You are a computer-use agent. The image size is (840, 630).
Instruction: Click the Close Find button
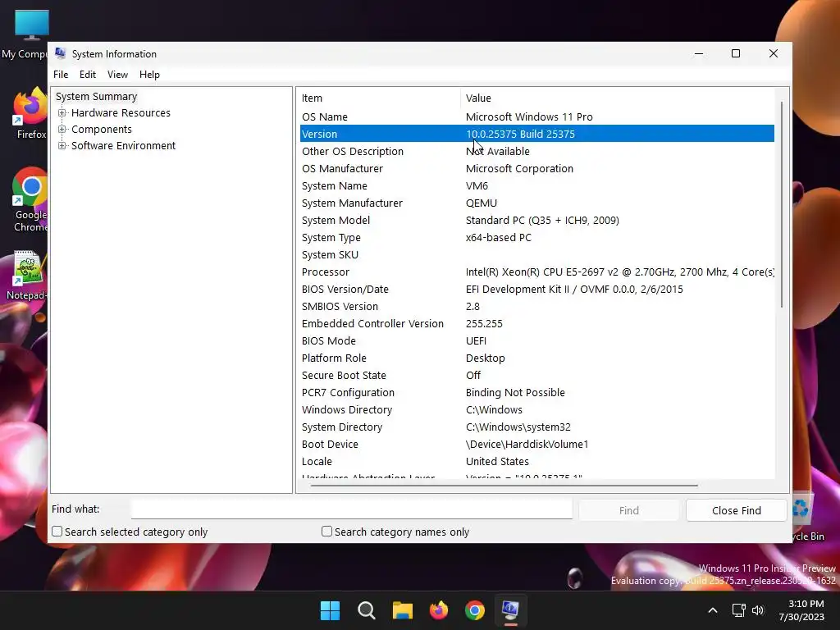736,510
